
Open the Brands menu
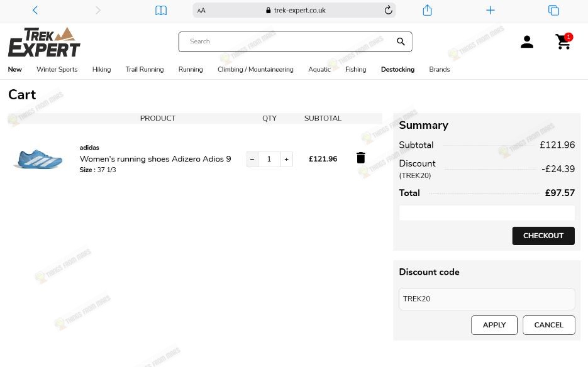(440, 69)
